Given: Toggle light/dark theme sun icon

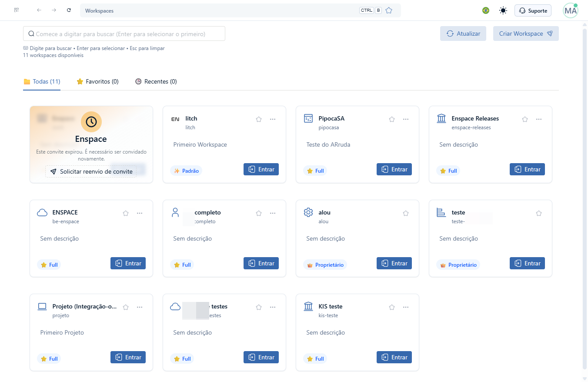Looking at the screenshot, I should click(503, 10).
